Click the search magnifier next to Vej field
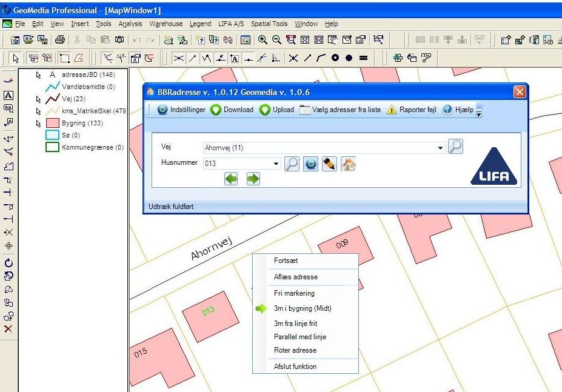Screen dimensions: 562x392 pyautogui.click(x=455, y=147)
